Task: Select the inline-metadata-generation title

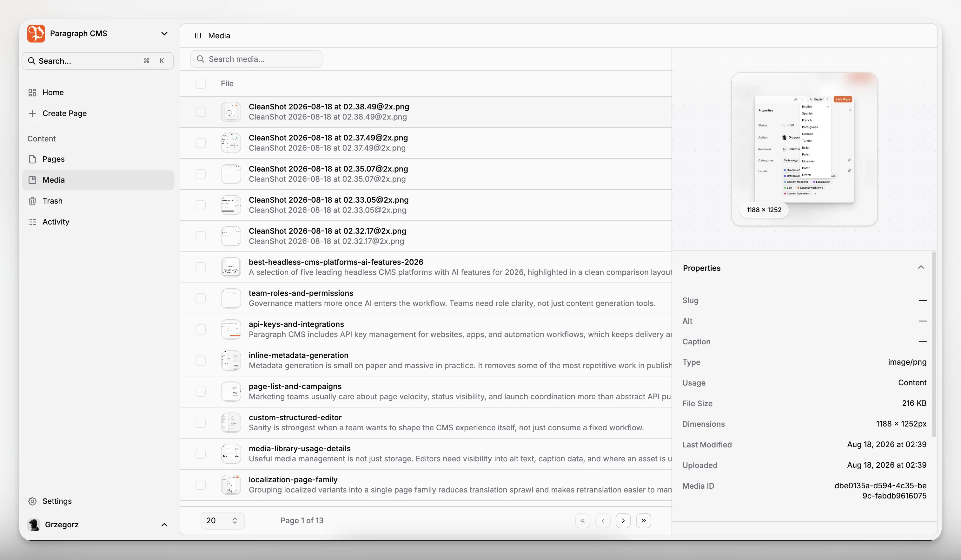Action: pyautogui.click(x=299, y=355)
